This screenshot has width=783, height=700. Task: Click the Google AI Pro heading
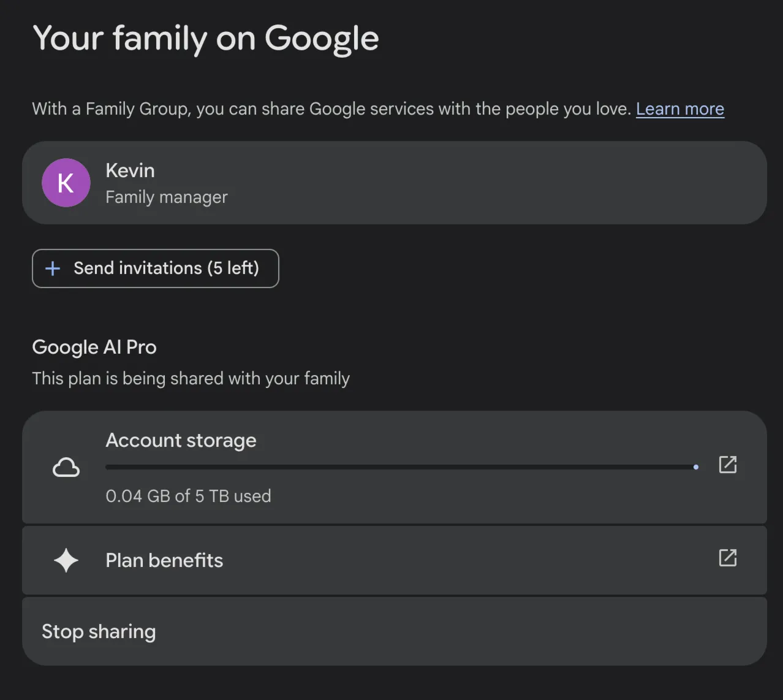(x=94, y=347)
